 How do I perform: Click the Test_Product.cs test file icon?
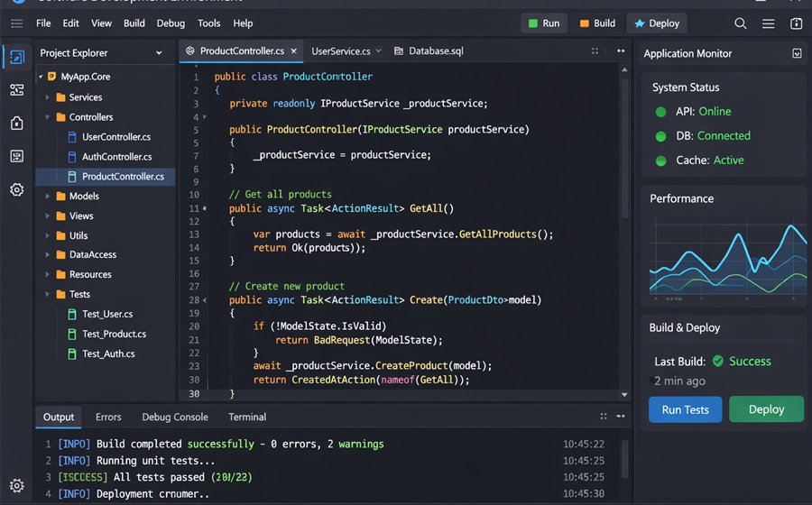point(72,335)
